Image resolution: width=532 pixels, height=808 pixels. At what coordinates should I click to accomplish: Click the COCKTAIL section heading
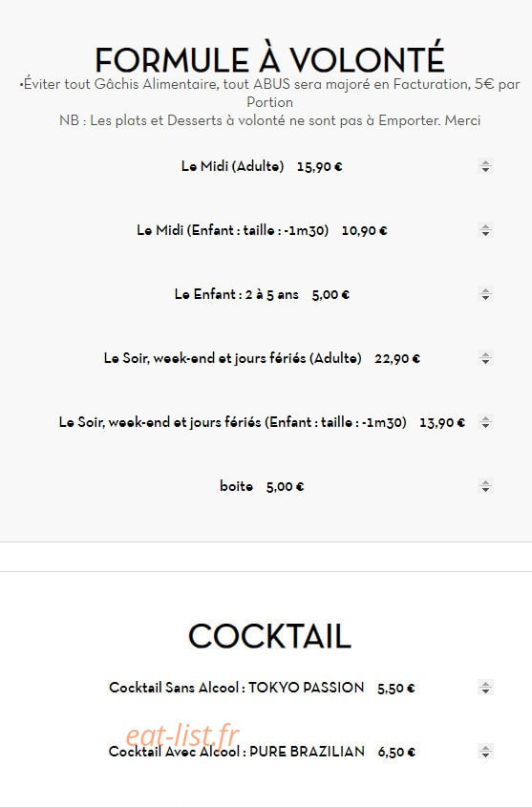[x=269, y=636]
